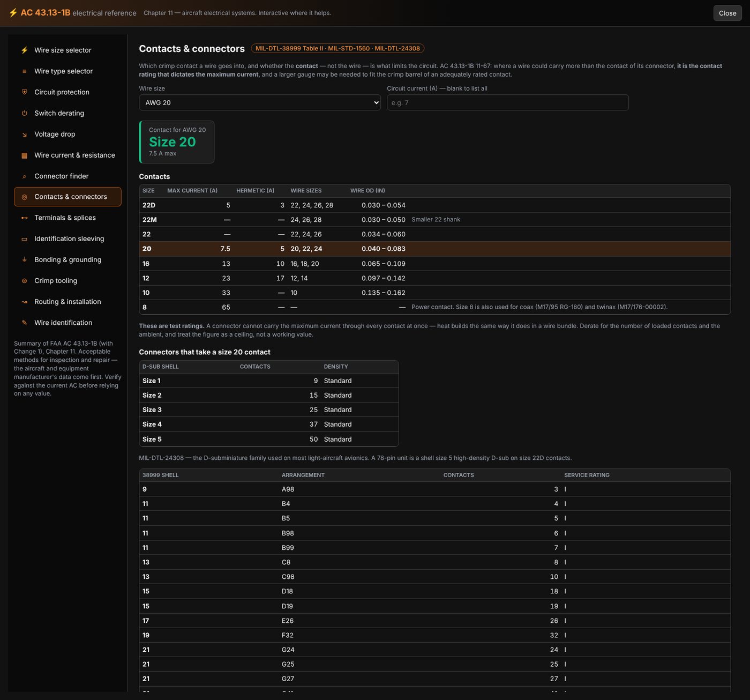
Task: Click the magnifier icon beside Connector finder
Action: [x=24, y=176]
